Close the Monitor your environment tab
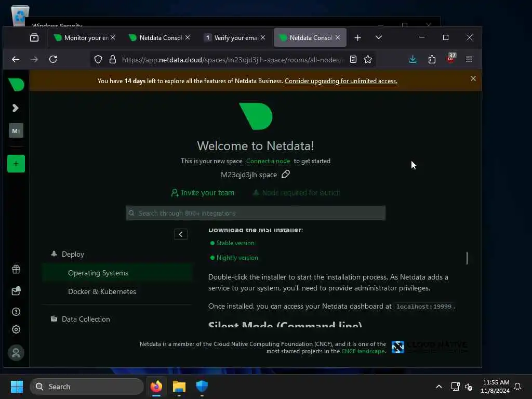This screenshot has height=399, width=532. [x=113, y=37]
